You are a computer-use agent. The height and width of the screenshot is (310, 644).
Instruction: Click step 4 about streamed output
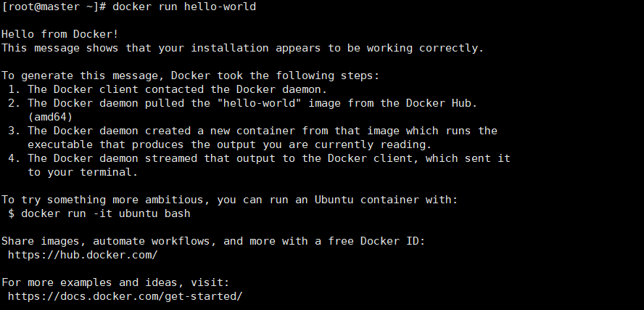click(x=259, y=158)
